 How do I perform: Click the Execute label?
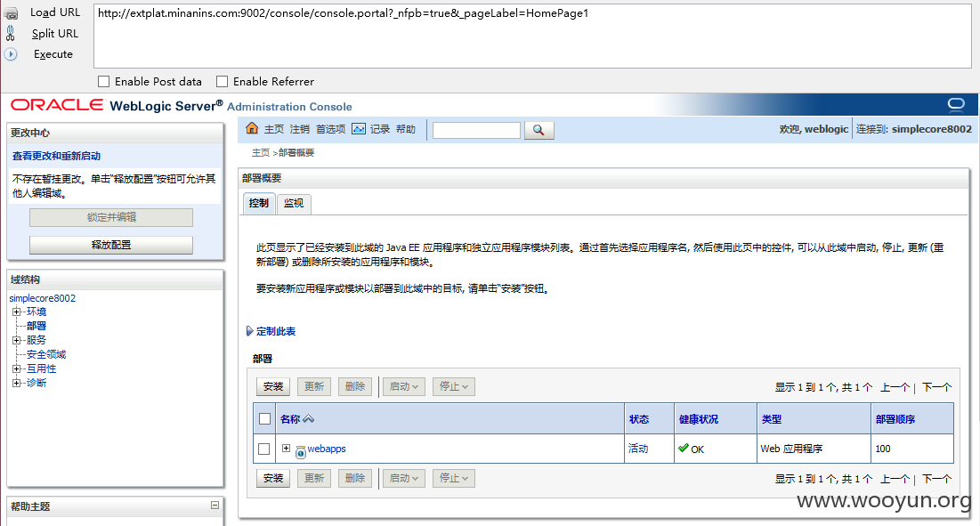53,54
